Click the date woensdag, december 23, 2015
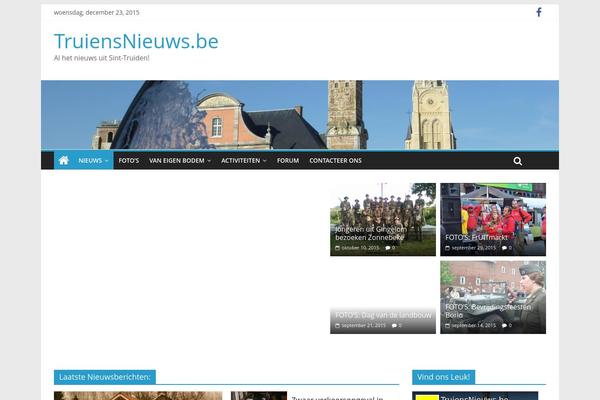600x400 pixels. [96, 13]
